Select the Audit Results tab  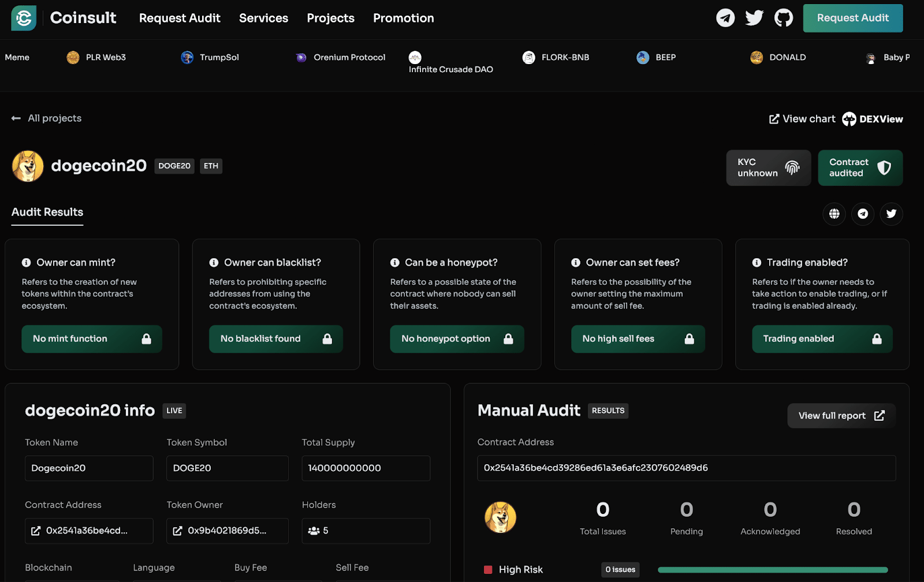coord(47,212)
